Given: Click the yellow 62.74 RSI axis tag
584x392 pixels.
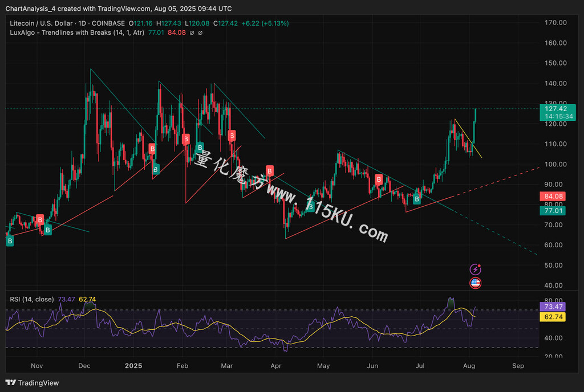Looking at the screenshot, I should click(x=553, y=317).
